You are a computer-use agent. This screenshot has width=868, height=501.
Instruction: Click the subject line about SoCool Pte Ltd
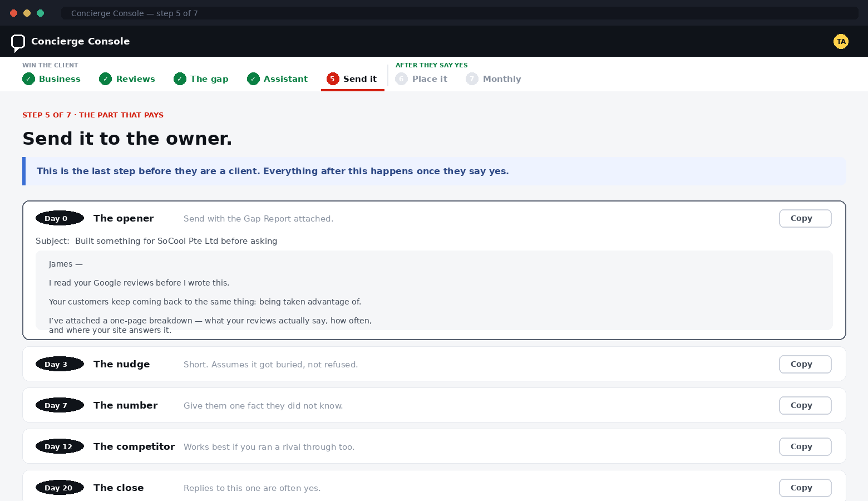click(156, 241)
